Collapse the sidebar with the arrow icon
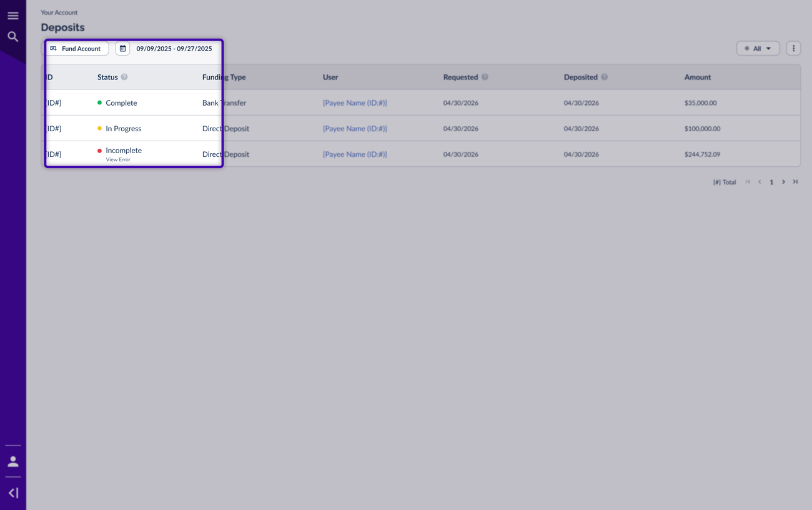Screen dimensions: 812x510 [12, 493]
